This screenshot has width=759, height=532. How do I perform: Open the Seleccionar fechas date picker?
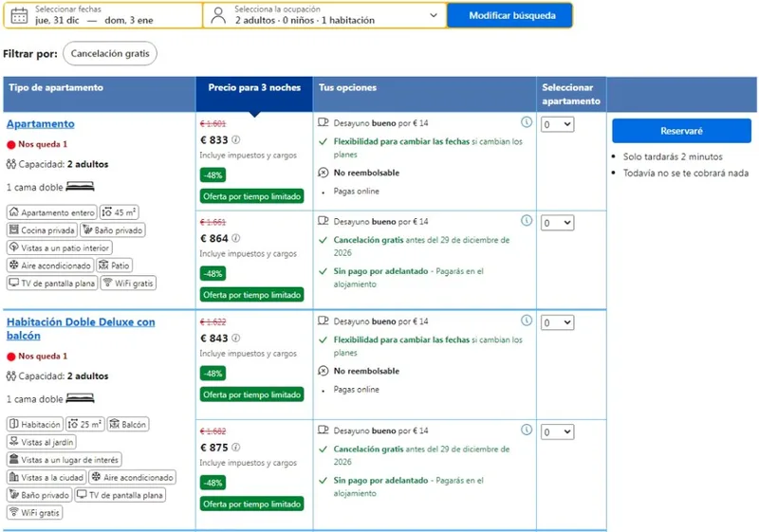point(103,15)
